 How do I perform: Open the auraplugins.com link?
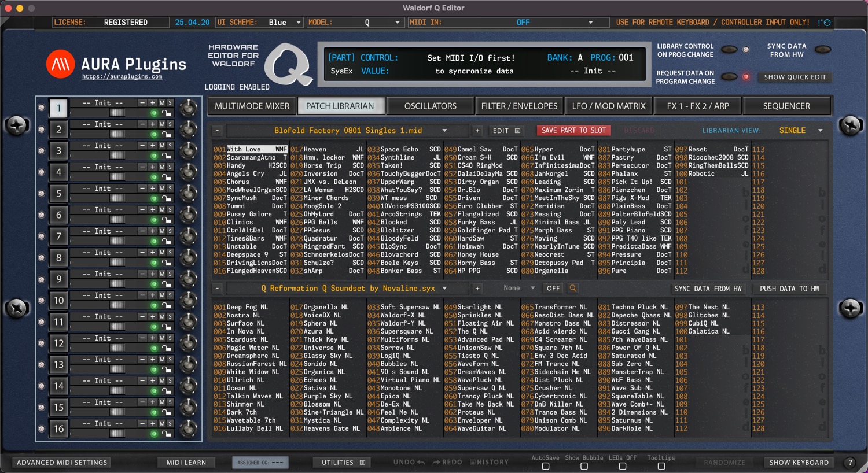pyautogui.click(x=122, y=76)
